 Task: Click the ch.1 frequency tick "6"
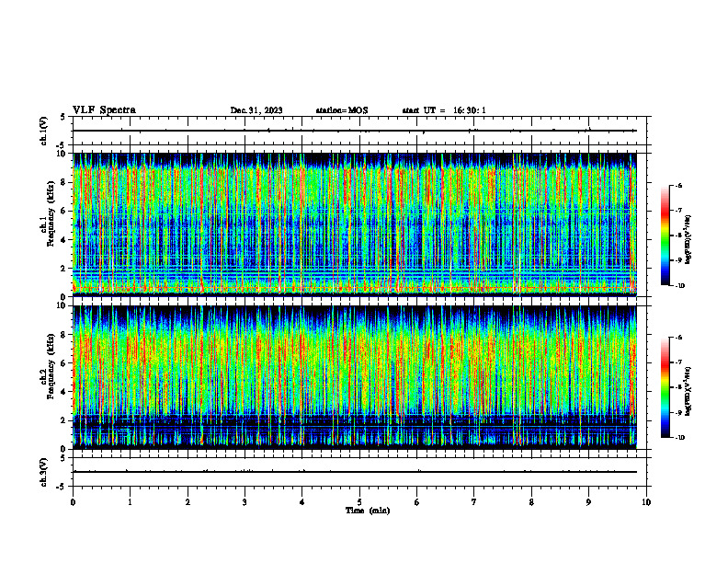(64, 211)
